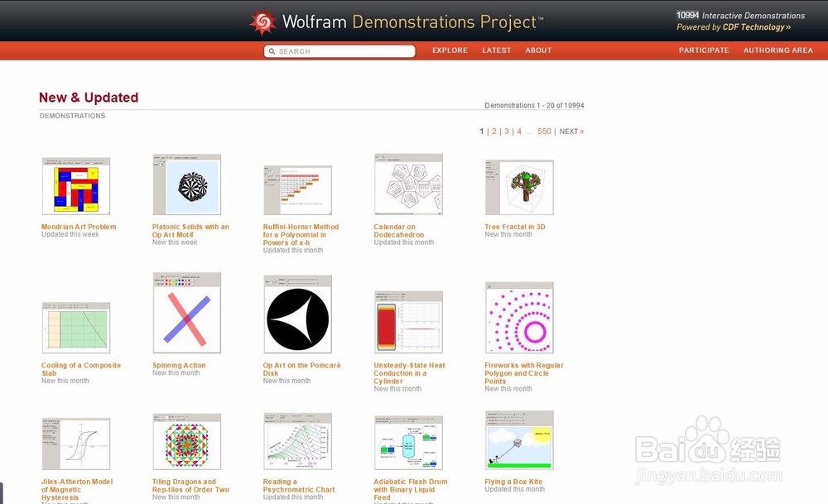Click the 'Demonstrations 1 - 20 of 10994' text
The image size is (828, 504).
pos(534,106)
